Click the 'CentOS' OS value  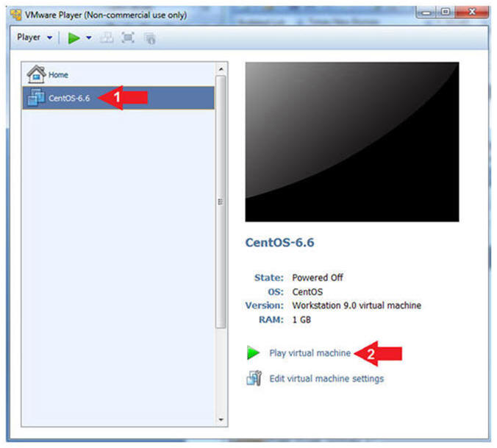(x=307, y=292)
